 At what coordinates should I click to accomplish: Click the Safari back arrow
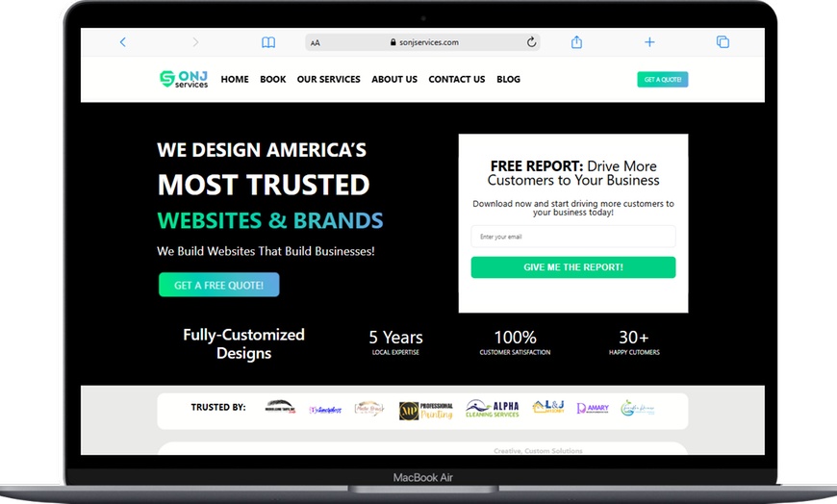[123, 42]
